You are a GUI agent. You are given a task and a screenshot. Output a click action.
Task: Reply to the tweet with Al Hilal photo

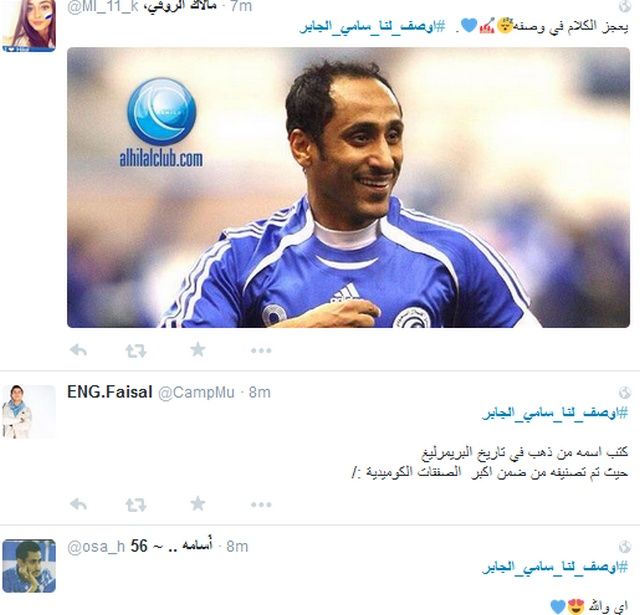point(78,350)
